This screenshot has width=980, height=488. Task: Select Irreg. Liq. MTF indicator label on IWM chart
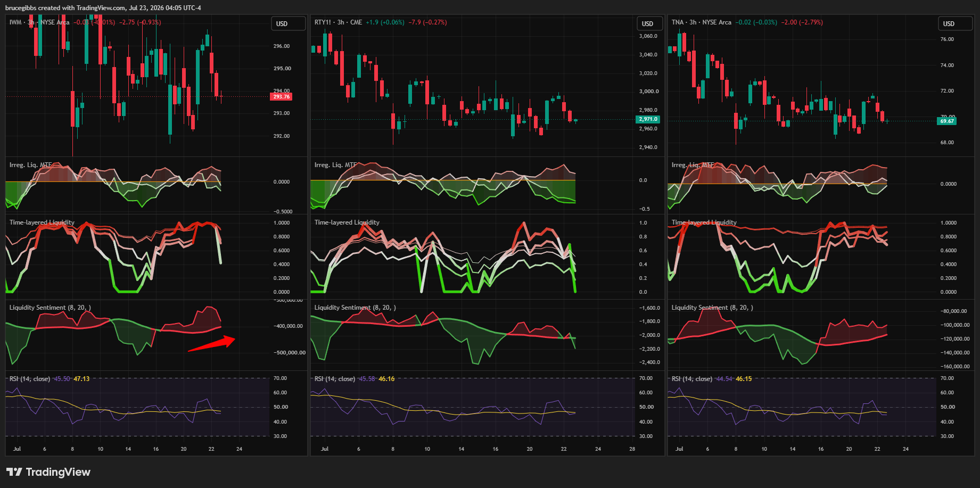point(30,165)
